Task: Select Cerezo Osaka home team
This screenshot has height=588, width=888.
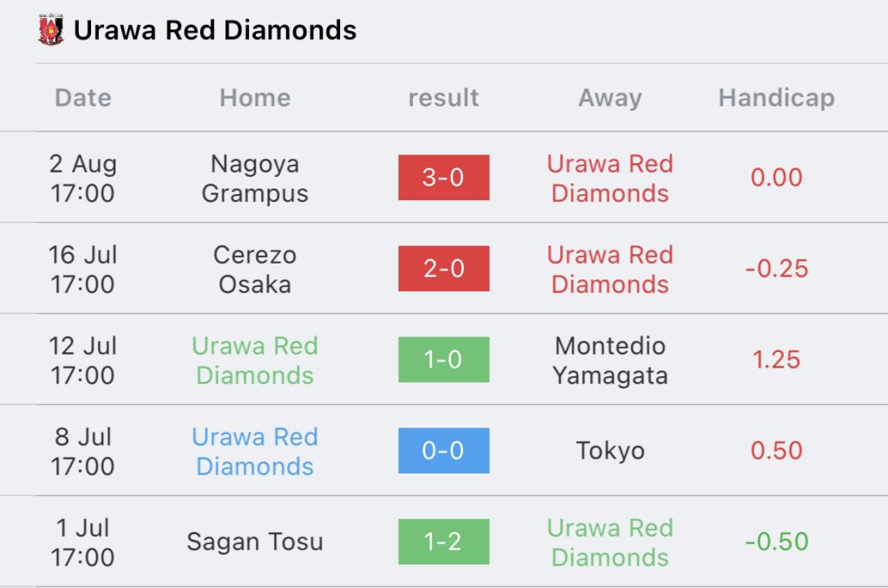Action: [x=255, y=269]
